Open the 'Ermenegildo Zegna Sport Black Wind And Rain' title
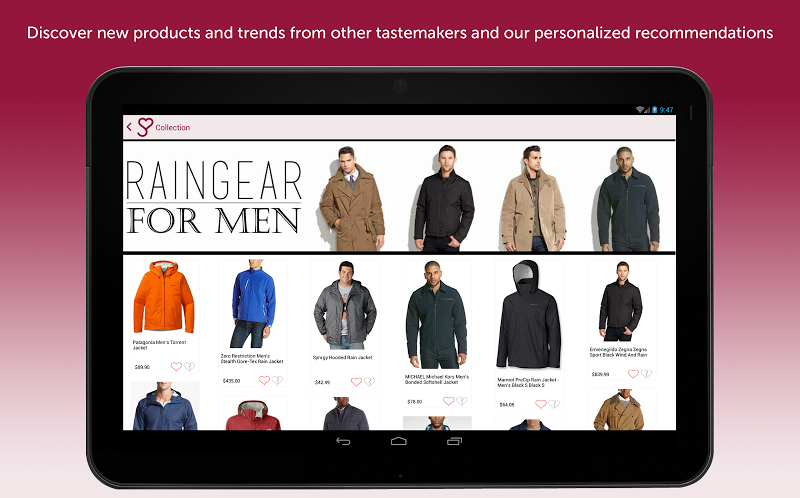800x498 pixels. pyautogui.click(x=618, y=352)
